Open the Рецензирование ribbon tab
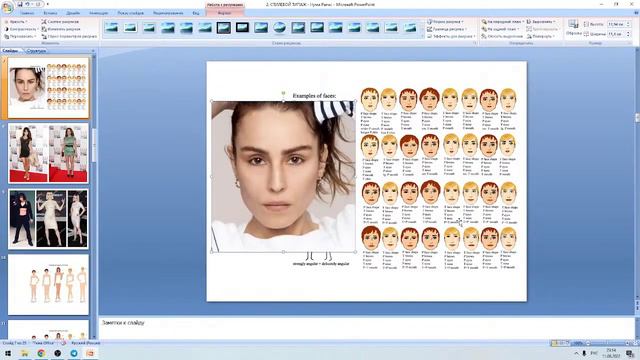Viewport: 640px width, 360px height. 168,13
